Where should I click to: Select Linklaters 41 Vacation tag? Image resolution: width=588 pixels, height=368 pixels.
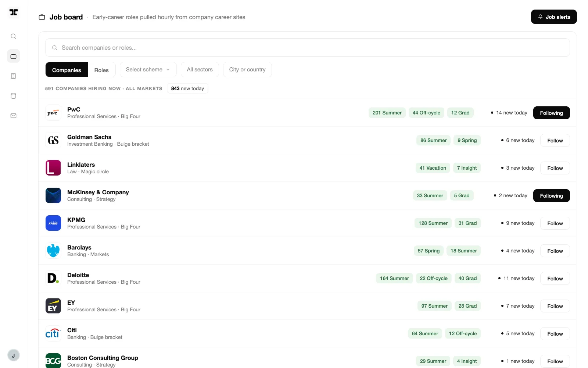[433, 168]
